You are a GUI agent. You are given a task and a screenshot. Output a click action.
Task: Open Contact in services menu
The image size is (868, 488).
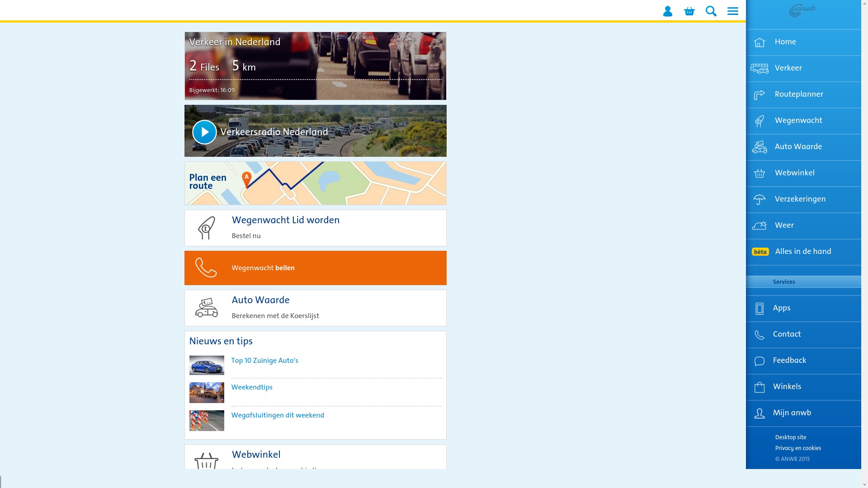coord(803,335)
